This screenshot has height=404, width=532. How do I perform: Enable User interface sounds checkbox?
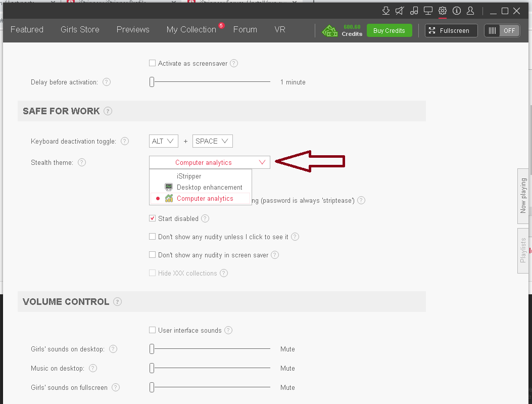[x=153, y=330]
